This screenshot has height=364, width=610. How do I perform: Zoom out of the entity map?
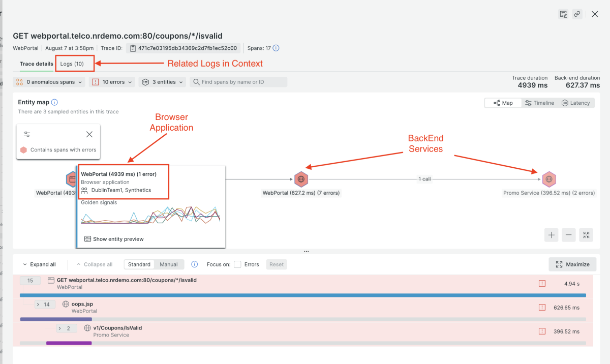tap(568, 234)
